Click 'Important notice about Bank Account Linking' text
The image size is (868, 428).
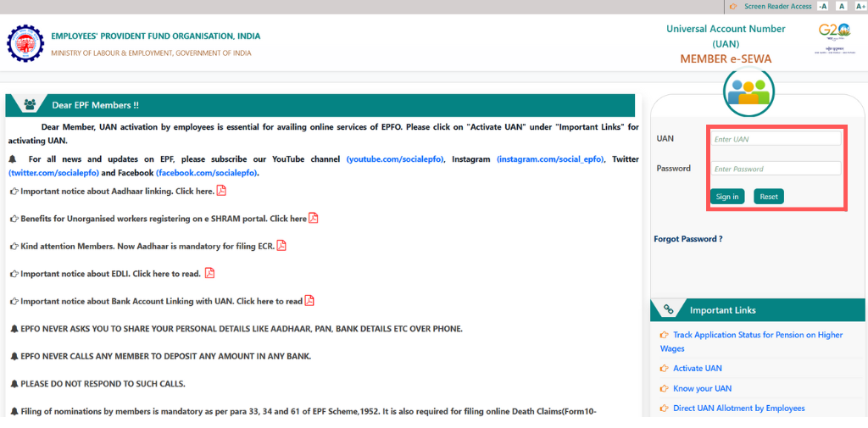161,301
